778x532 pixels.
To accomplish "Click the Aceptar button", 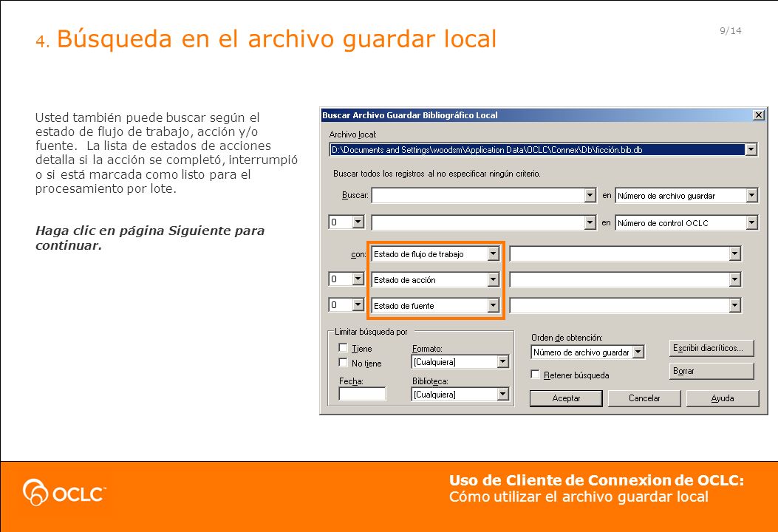I will click(x=566, y=398).
